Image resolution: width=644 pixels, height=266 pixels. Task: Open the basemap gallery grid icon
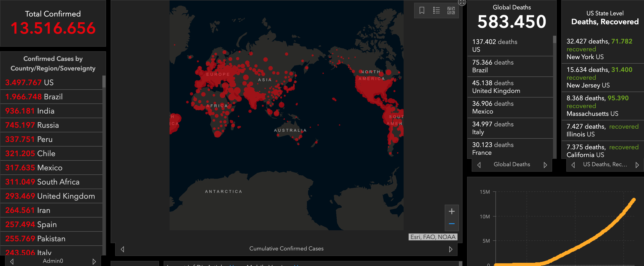click(451, 11)
